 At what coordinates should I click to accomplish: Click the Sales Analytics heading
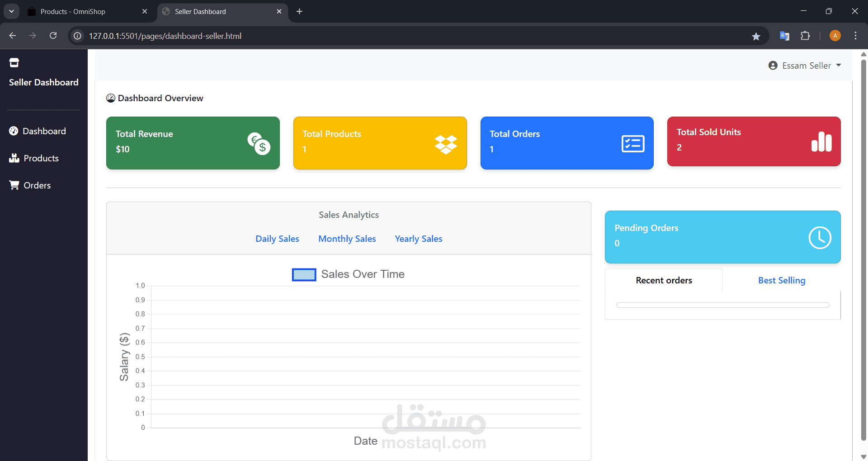click(349, 215)
